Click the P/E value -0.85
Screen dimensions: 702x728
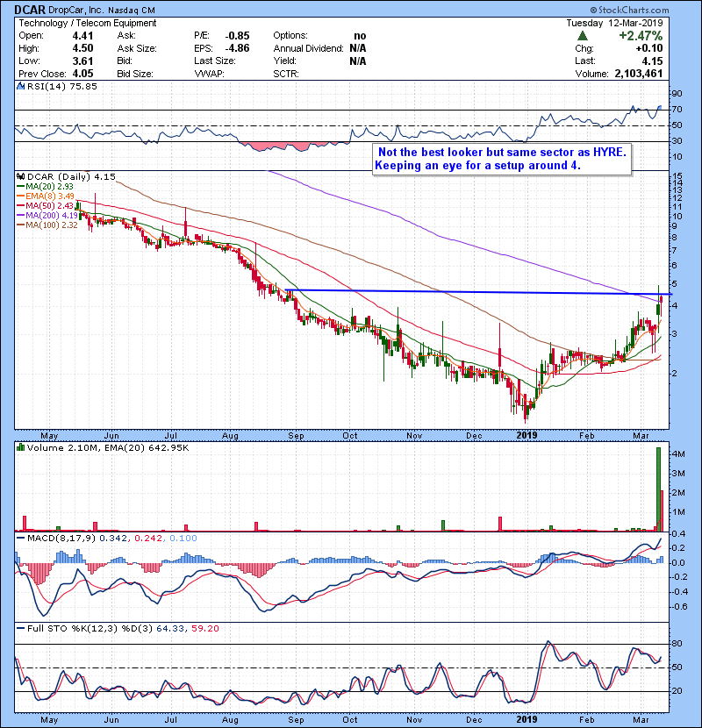(x=238, y=36)
